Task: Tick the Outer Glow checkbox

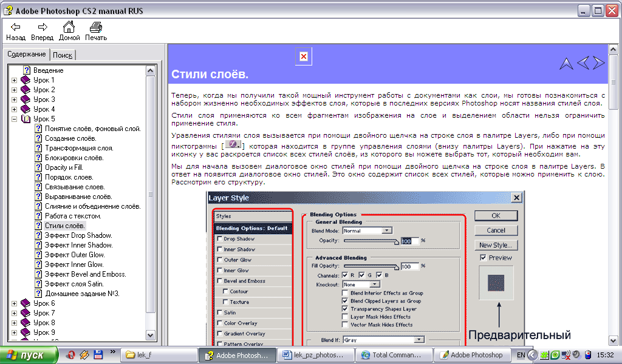Action: click(219, 260)
